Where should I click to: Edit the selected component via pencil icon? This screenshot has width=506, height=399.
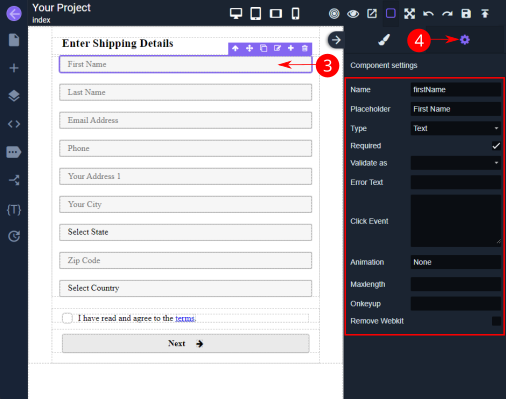277,48
